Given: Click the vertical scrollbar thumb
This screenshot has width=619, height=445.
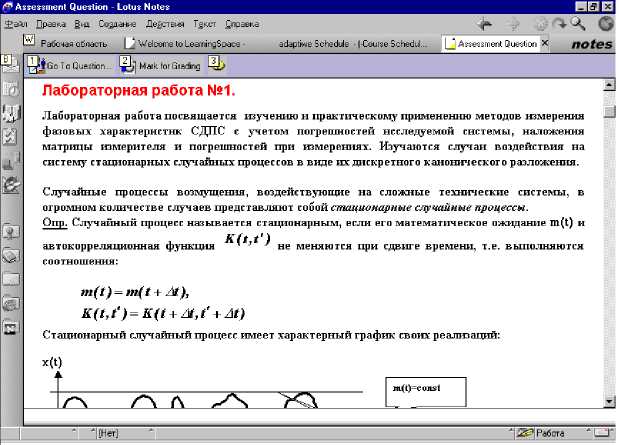Looking at the screenshot, I should coord(610,112).
